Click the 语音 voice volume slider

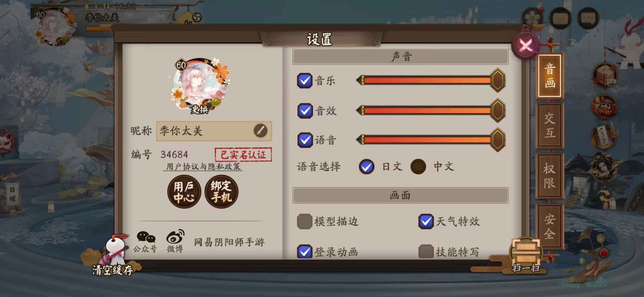pyautogui.click(x=431, y=140)
